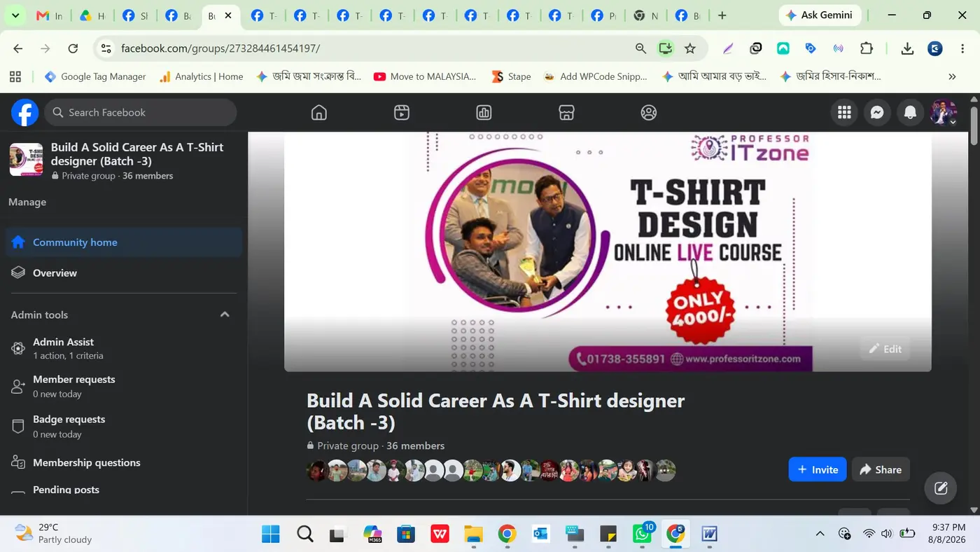Click the group thumbnail in sidebar
Viewport: 980px width, 552px height.
(26, 160)
